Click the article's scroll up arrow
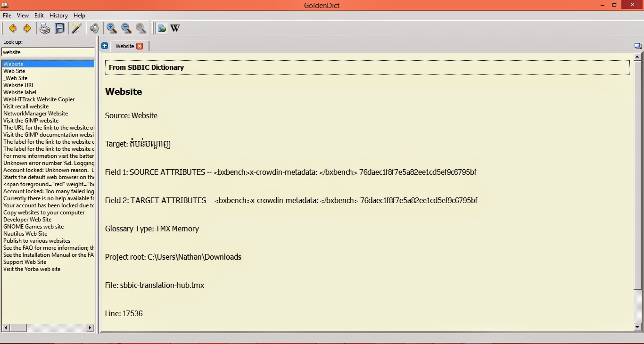The image size is (644, 344). pyautogui.click(x=637, y=57)
